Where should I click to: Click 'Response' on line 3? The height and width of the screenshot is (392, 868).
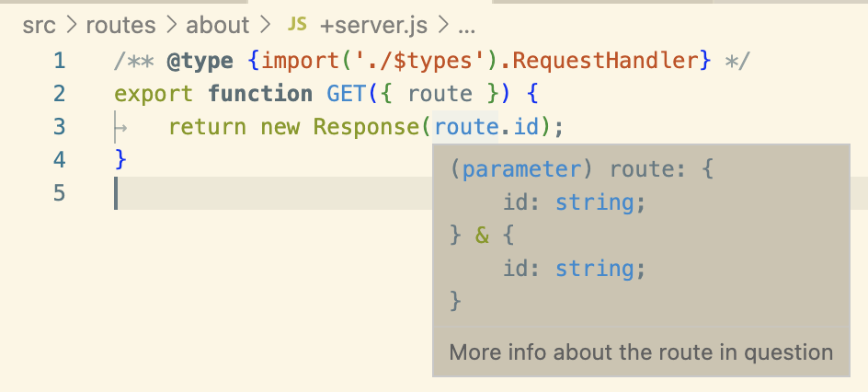pyautogui.click(x=367, y=127)
